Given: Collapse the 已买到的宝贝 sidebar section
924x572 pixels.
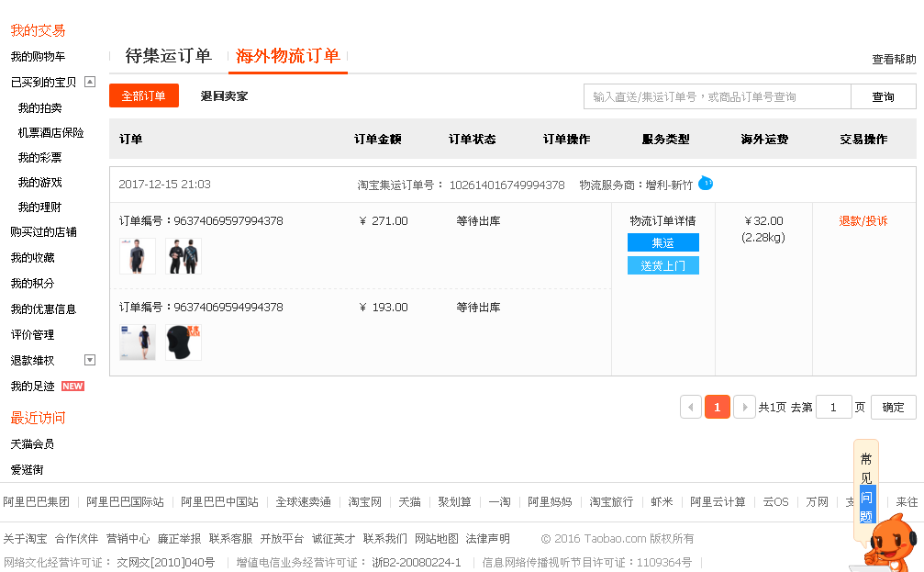Looking at the screenshot, I should coord(90,82).
